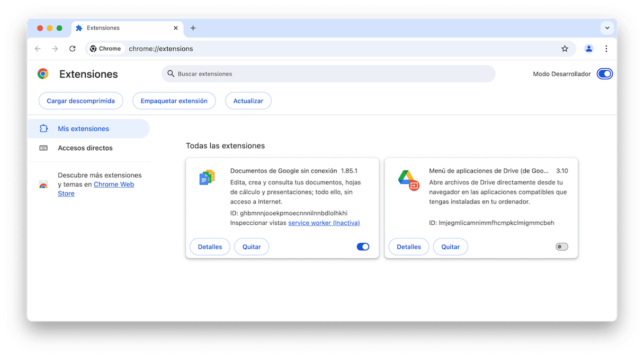This screenshot has width=644, height=357.
Task: Reload the page with the refresh icon
Action: click(x=73, y=49)
